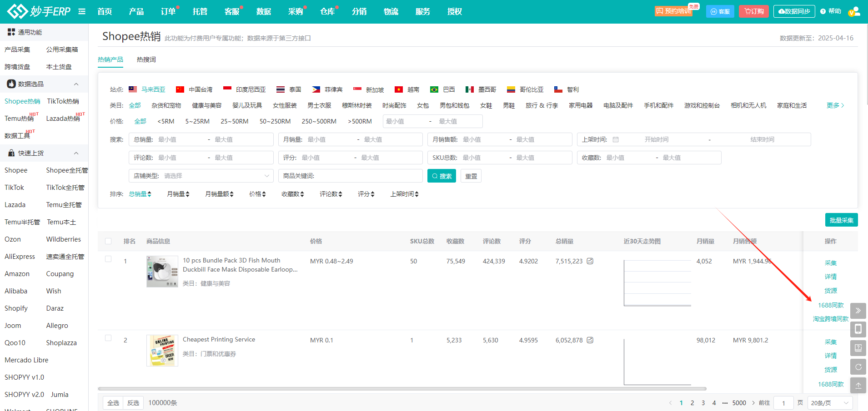Sort by 价格
This screenshot has height=411, width=868.
coord(257,194)
